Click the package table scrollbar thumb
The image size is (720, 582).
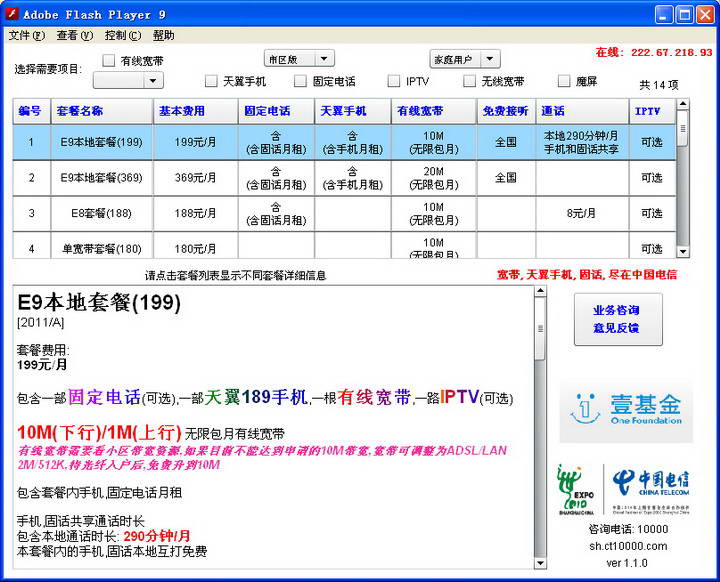click(683, 129)
